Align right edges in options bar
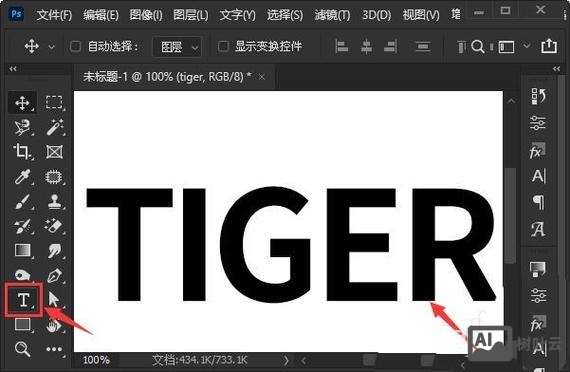The width and height of the screenshot is (570, 372). point(390,47)
